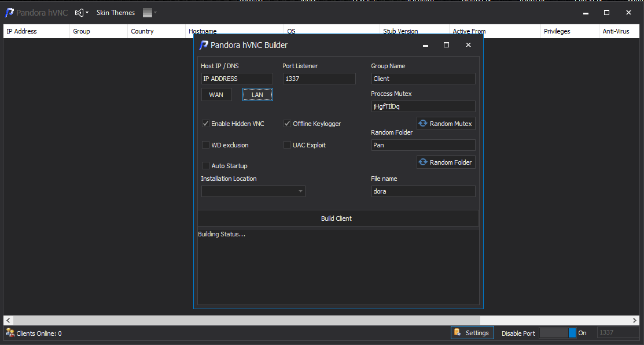Image resolution: width=644 pixels, height=345 pixels.
Task: Click the horizontal scrollbar right arrow
Action: click(x=635, y=320)
